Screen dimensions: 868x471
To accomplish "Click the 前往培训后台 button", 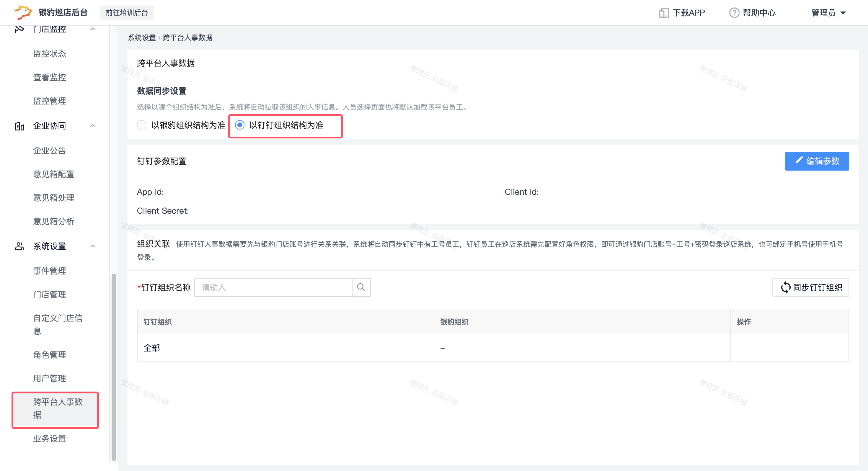I will [x=127, y=13].
